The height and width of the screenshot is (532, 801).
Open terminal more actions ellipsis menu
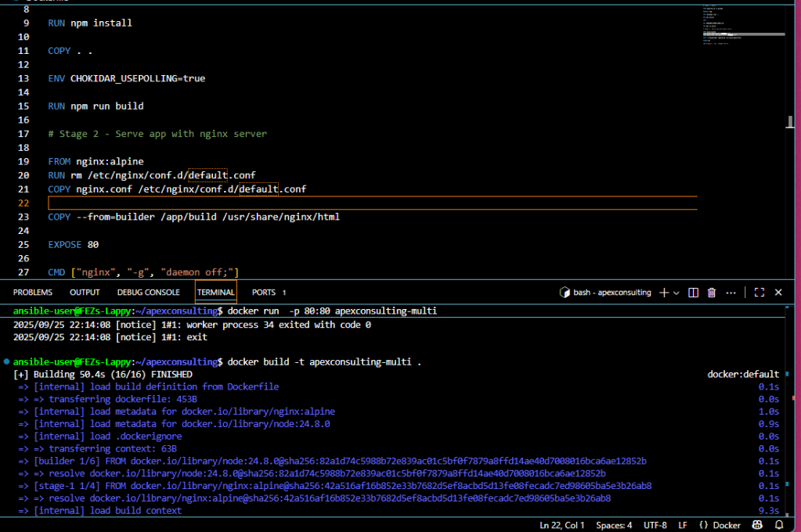coord(731,293)
